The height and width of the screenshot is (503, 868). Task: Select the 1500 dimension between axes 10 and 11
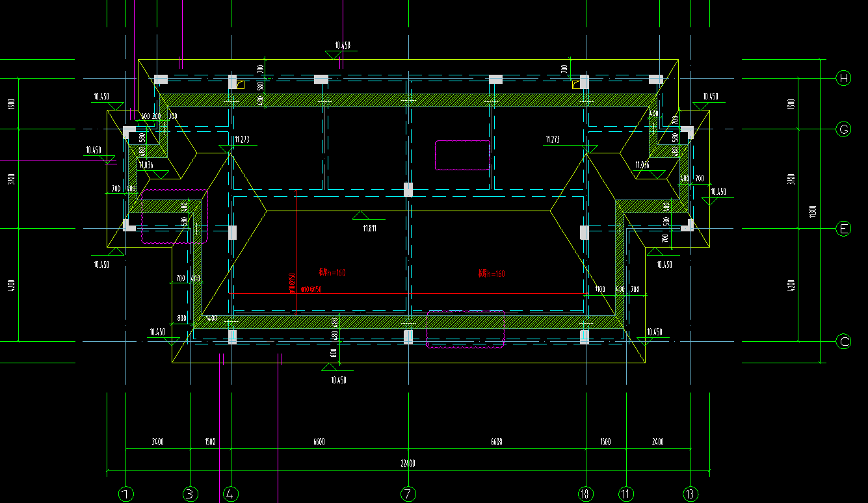click(605, 442)
